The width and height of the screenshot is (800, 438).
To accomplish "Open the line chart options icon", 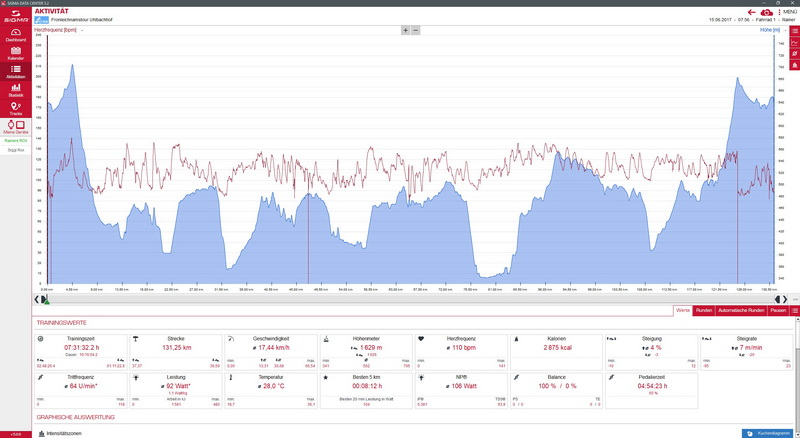I will [794, 43].
